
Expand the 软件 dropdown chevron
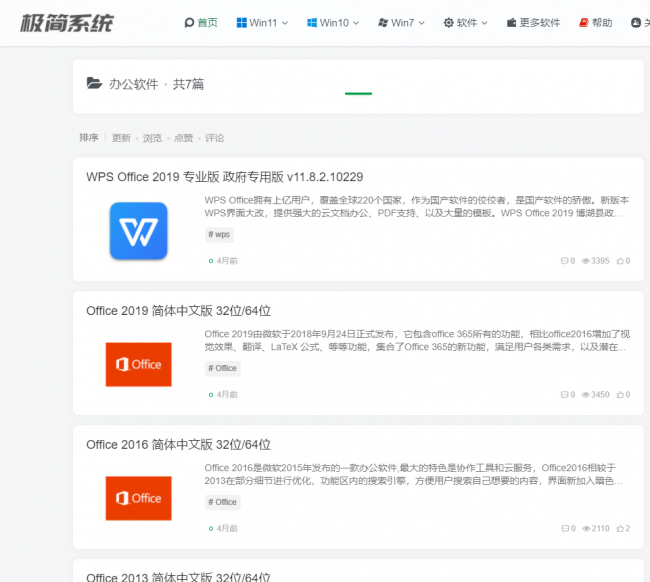[x=484, y=23]
